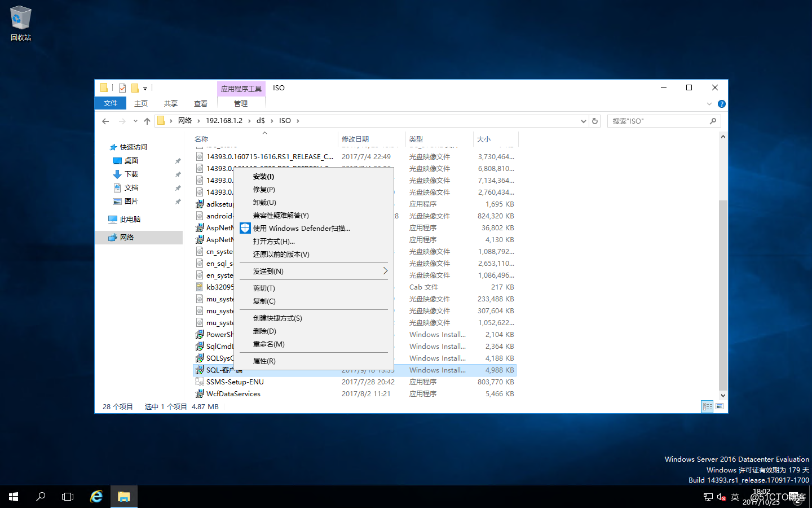The width and height of the screenshot is (812, 508).
Task: Choose 属性(R) from the context menu
Action: coord(314,361)
